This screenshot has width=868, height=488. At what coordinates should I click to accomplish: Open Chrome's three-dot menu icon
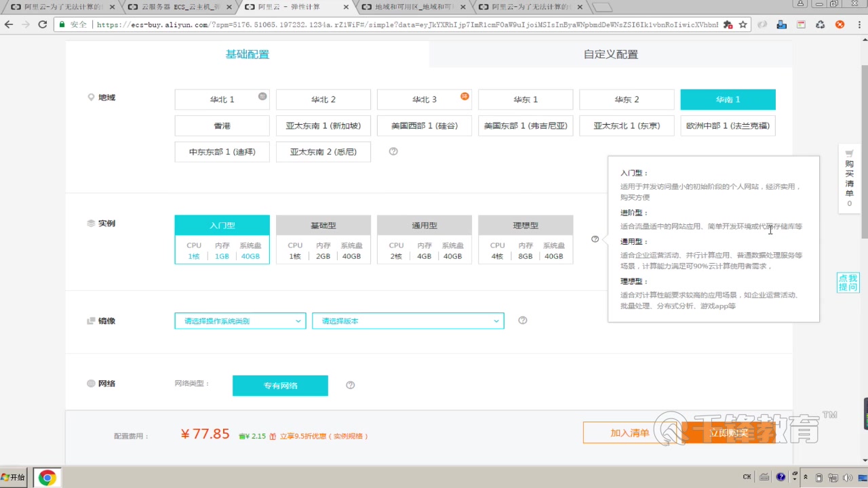[861, 24]
